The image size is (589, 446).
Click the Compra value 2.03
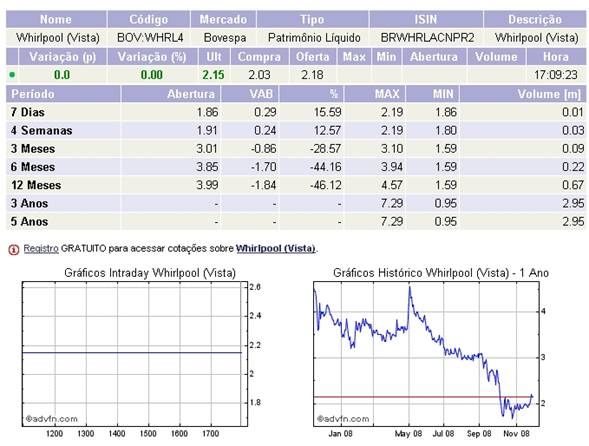tap(259, 75)
